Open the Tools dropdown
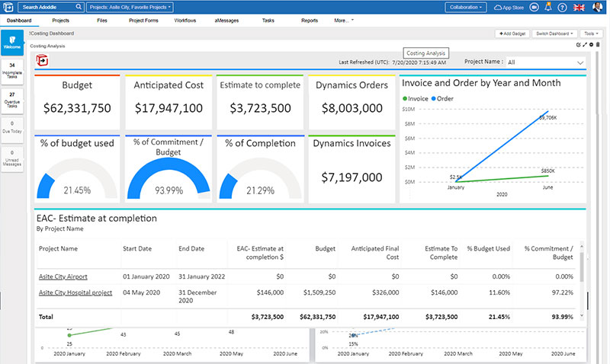The width and height of the screenshot is (610, 364). 591,34
